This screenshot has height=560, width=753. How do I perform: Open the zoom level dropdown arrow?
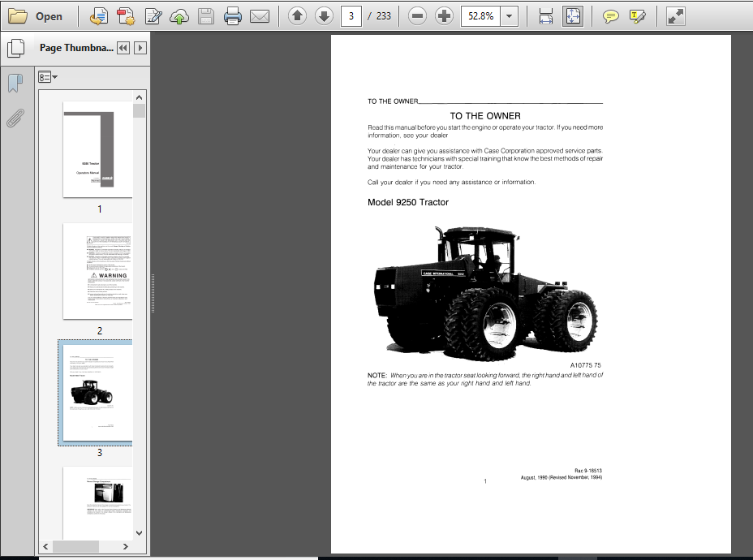[x=509, y=16]
